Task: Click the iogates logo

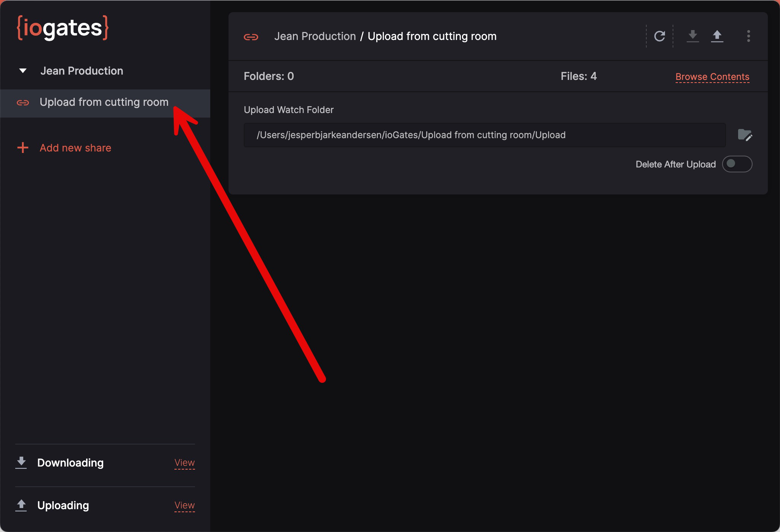Action: (x=63, y=28)
